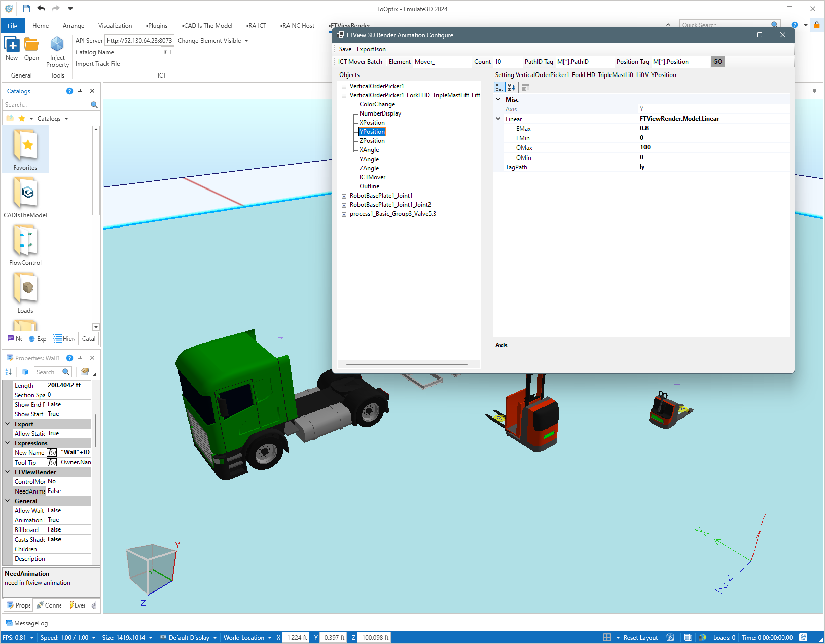Switch to the Hierarchy panel tab
The image size is (825, 644).
point(64,339)
